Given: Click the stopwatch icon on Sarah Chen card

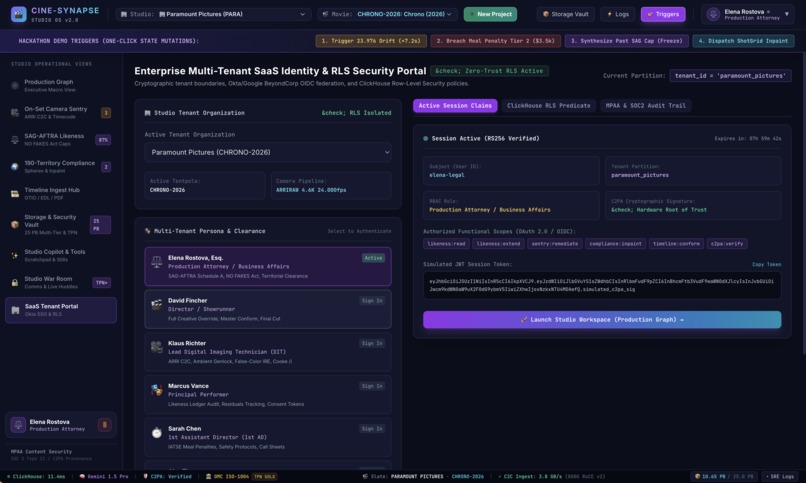Looking at the screenshot, I should pyautogui.click(x=157, y=433).
